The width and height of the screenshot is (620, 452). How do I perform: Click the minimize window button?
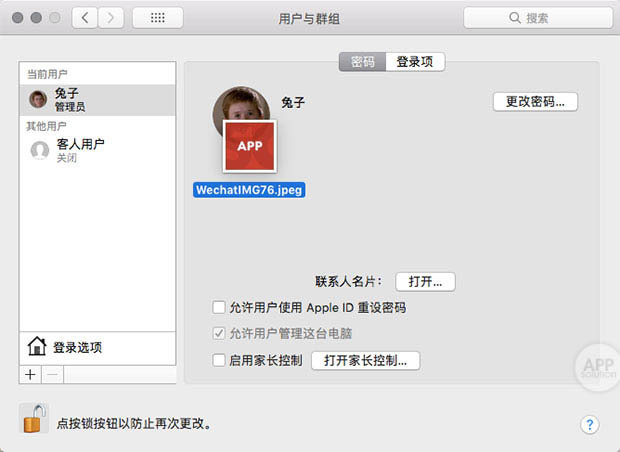point(36,18)
